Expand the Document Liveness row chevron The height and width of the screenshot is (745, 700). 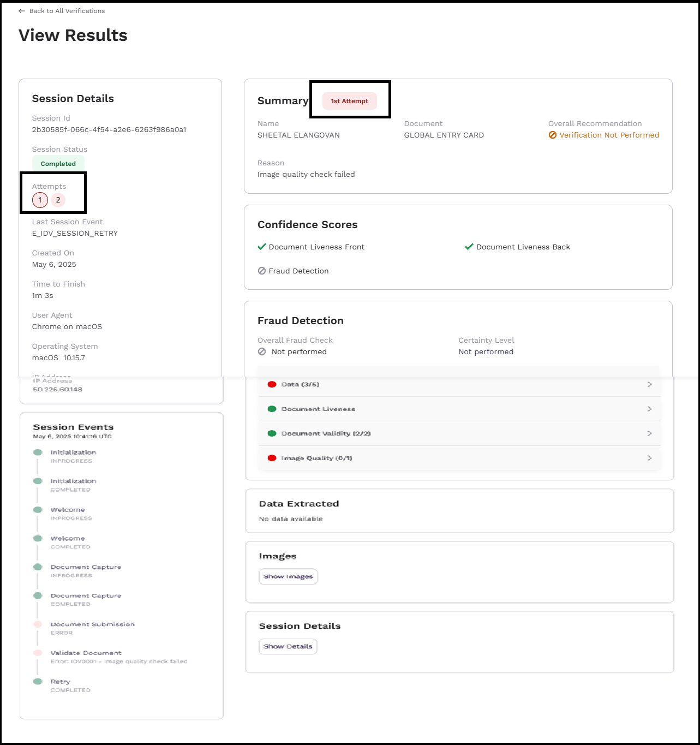(x=649, y=409)
